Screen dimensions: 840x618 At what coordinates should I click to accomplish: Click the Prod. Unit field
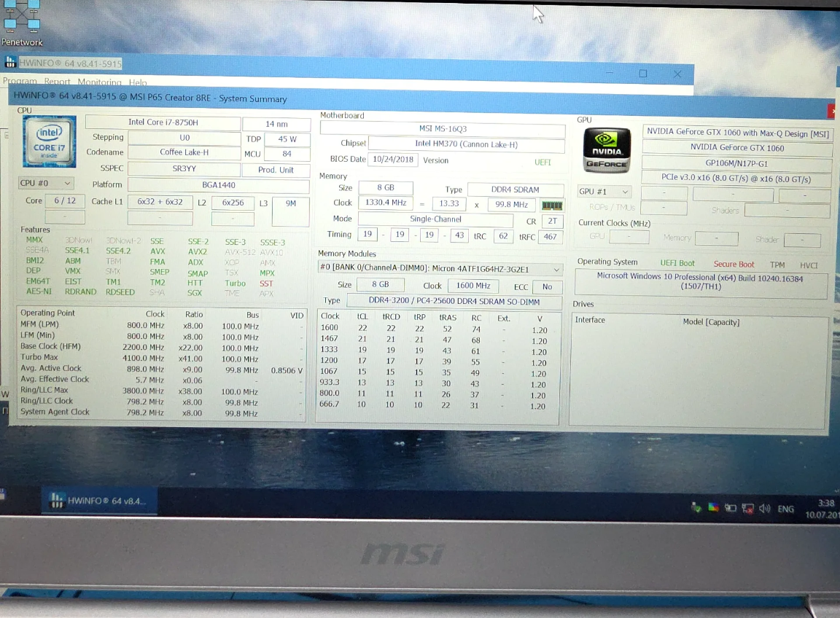(x=276, y=170)
